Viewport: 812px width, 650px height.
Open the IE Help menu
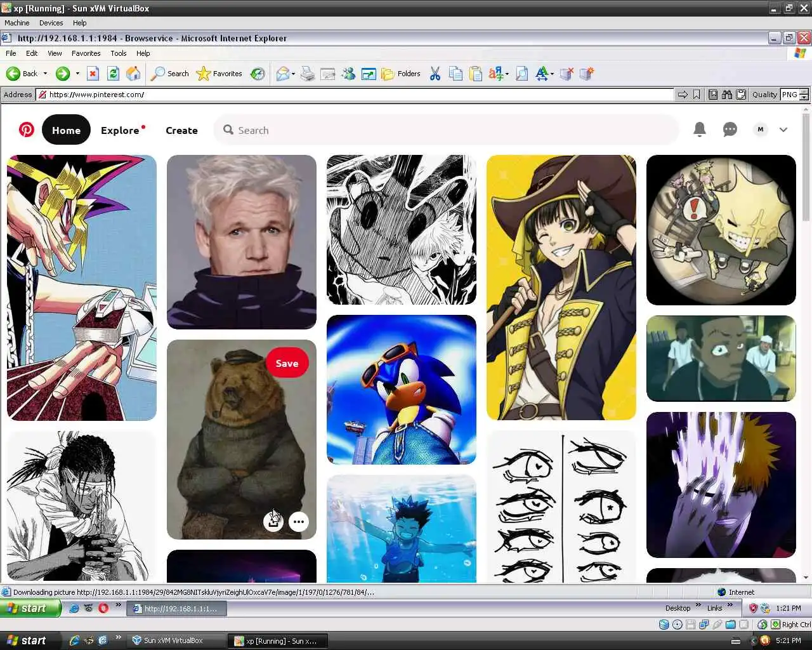coord(143,53)
